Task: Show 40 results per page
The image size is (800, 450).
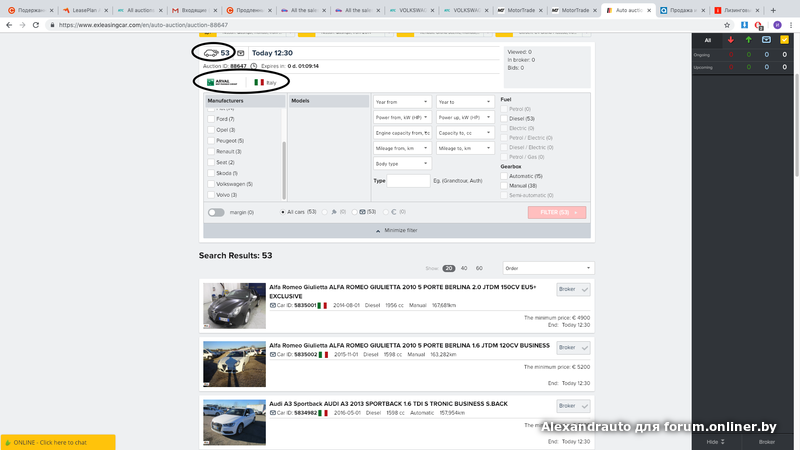Action: (464, 268)
